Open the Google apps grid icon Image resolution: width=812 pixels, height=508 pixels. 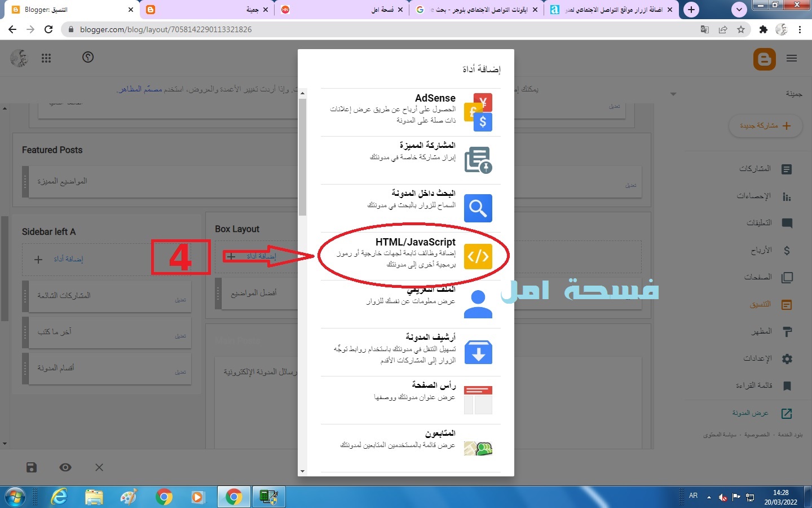(x=46, y=58)
